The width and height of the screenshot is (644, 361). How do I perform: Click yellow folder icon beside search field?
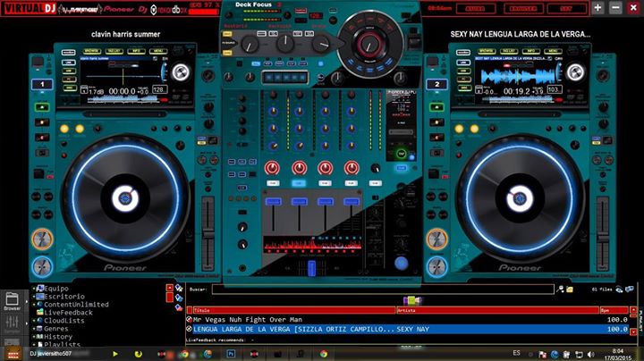coord(570,290)
